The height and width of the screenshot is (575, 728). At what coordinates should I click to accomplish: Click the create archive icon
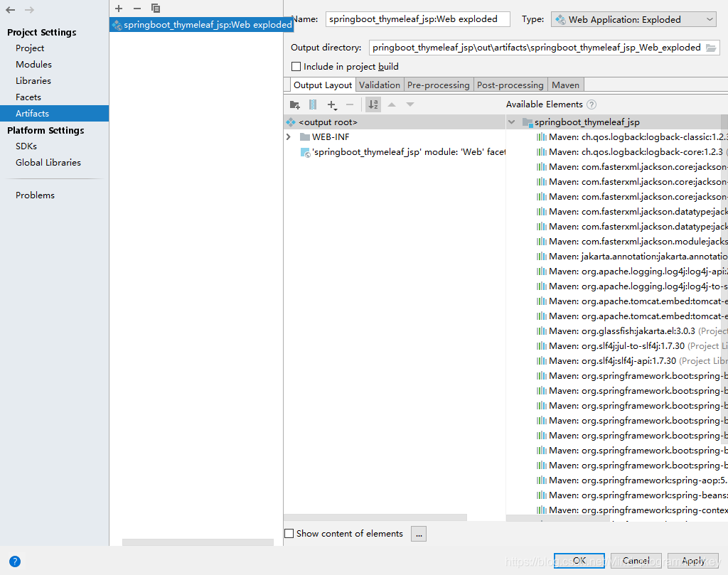[313, 104]
